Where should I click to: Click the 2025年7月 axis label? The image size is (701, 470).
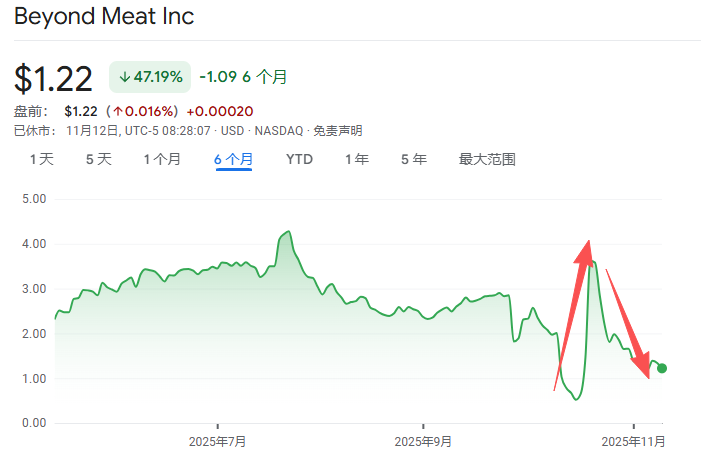(x=218, y=441)
